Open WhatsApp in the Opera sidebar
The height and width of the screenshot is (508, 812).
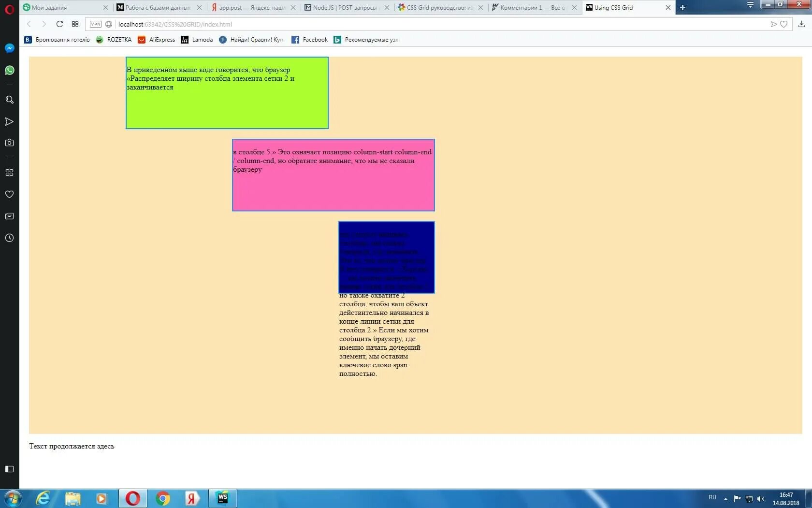[x=9, y=70]
